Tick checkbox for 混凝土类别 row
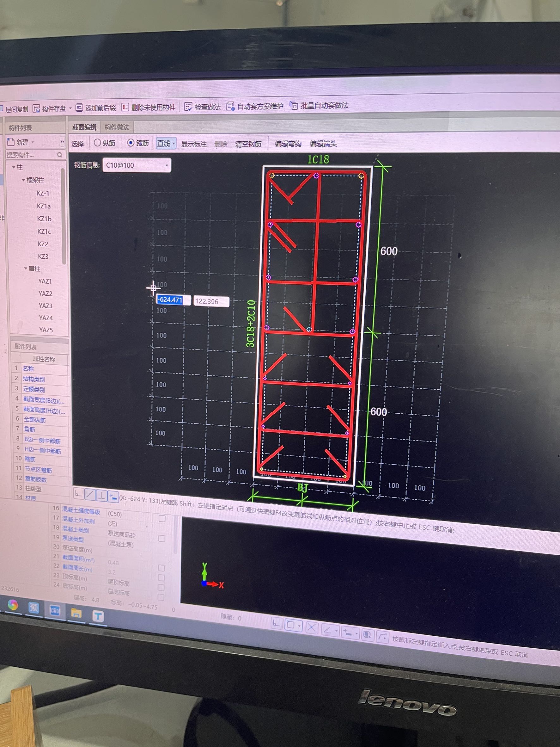The image size is (560, 747). point(162,538)
